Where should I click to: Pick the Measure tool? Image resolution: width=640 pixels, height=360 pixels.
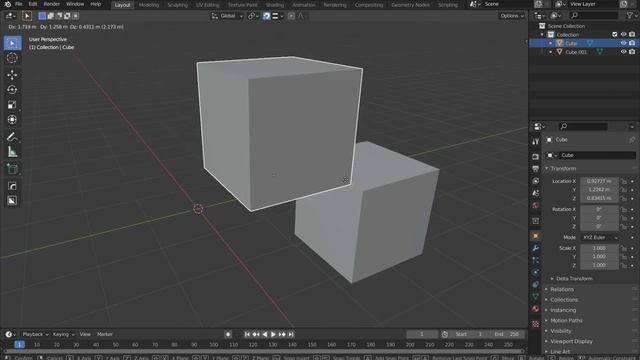pos(12,152)
